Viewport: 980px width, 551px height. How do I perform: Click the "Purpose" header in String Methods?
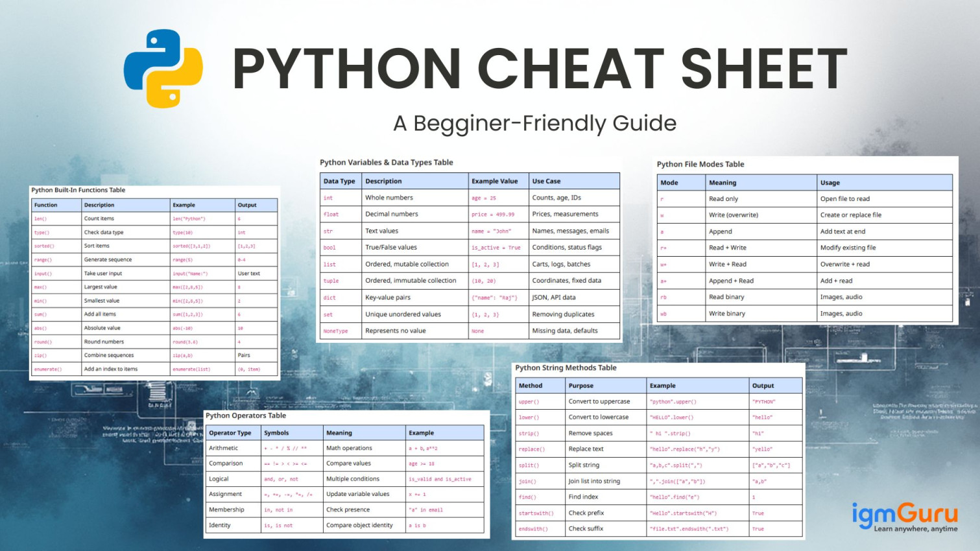pos(580,386)
